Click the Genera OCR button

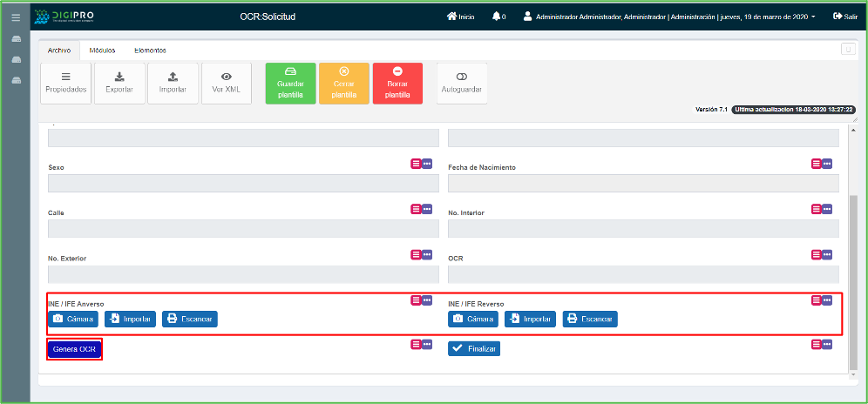(74, 349)
